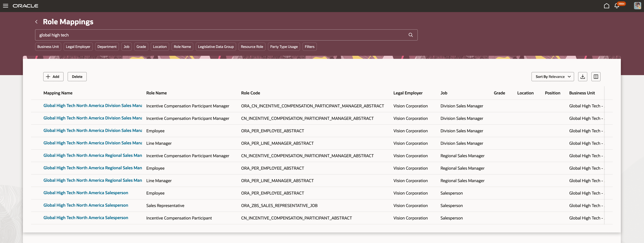Toggle the split-panel view icon
The height and width of the screenshot is (243, 644).
[596, 77]
